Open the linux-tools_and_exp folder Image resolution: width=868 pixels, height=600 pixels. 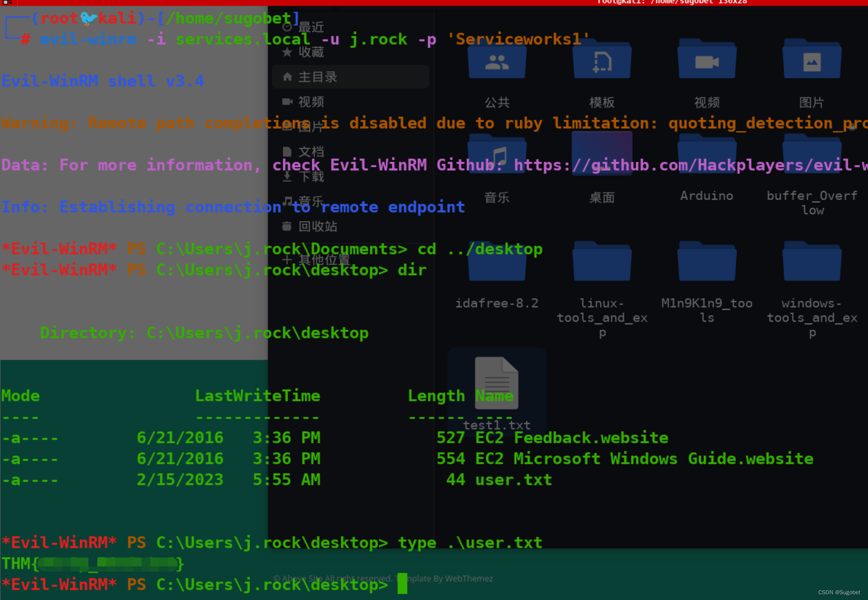pyautogui.click(x=602, y=262)
